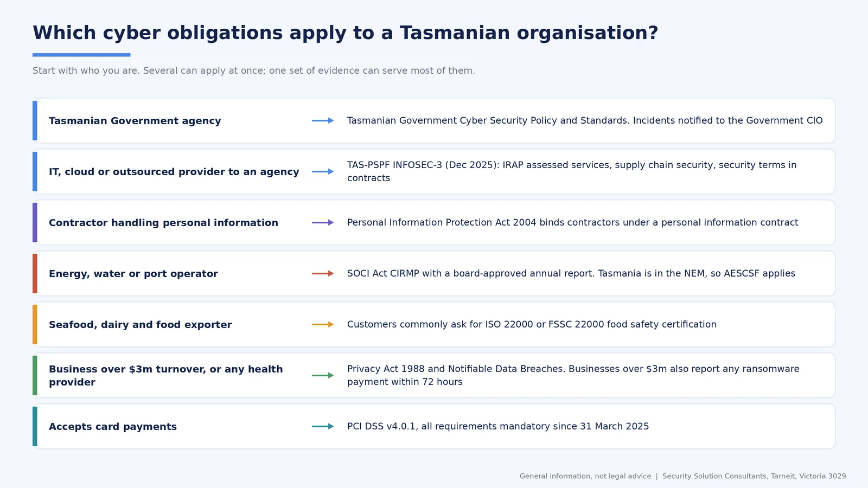Screen dimensions: 868x488
Task: Click the purple arrow beside Contractor handling personal information
Action: [323, 222]
